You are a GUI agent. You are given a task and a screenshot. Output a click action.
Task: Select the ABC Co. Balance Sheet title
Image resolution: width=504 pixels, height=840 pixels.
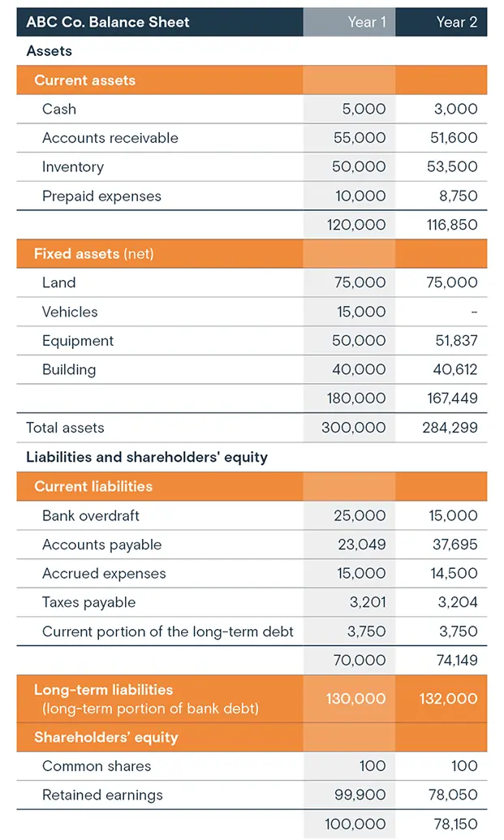(108, 22)
